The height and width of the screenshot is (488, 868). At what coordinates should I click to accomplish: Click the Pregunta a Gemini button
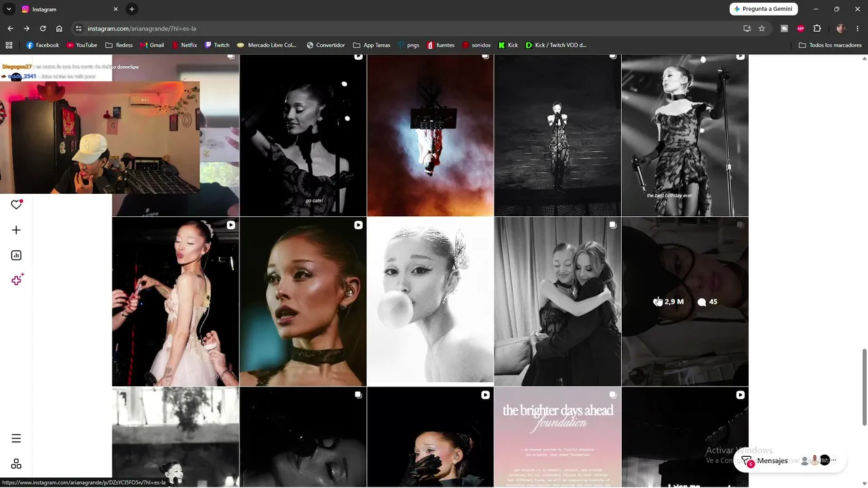764,9
